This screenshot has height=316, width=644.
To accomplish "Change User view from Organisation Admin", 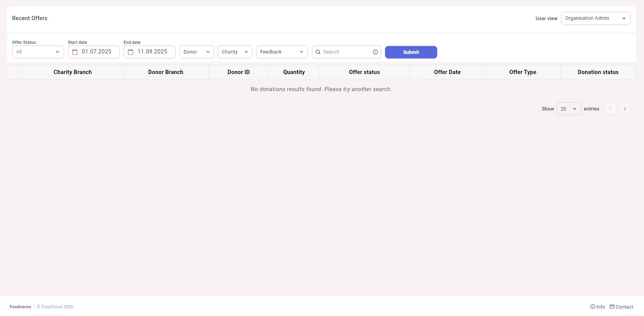I will 595,18.
